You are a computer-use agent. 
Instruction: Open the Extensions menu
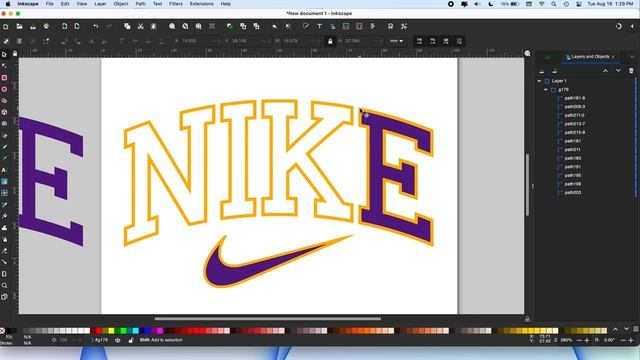(202, 4)
